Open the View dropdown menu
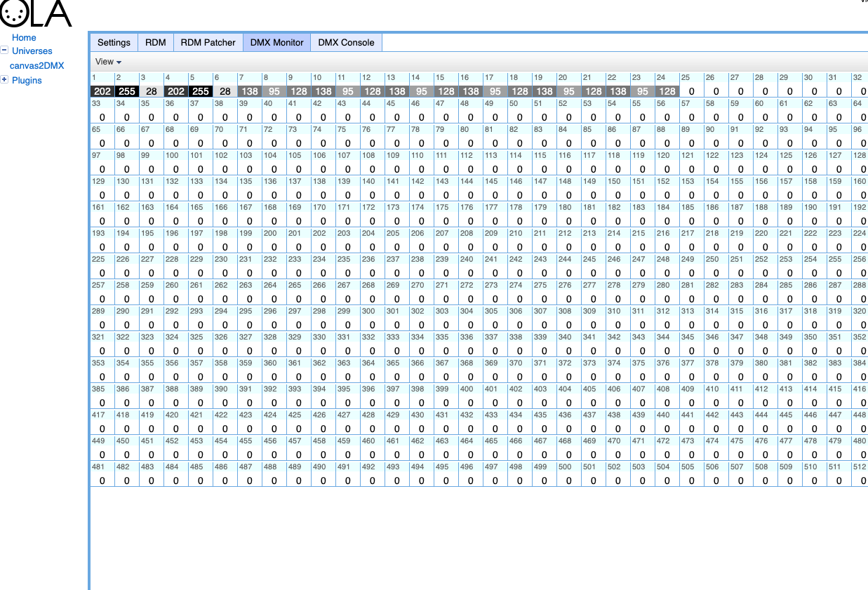The image size is (868, 590). point(109,62)
